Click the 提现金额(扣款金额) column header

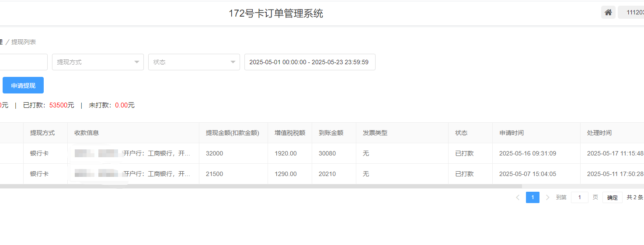point(233,133)
